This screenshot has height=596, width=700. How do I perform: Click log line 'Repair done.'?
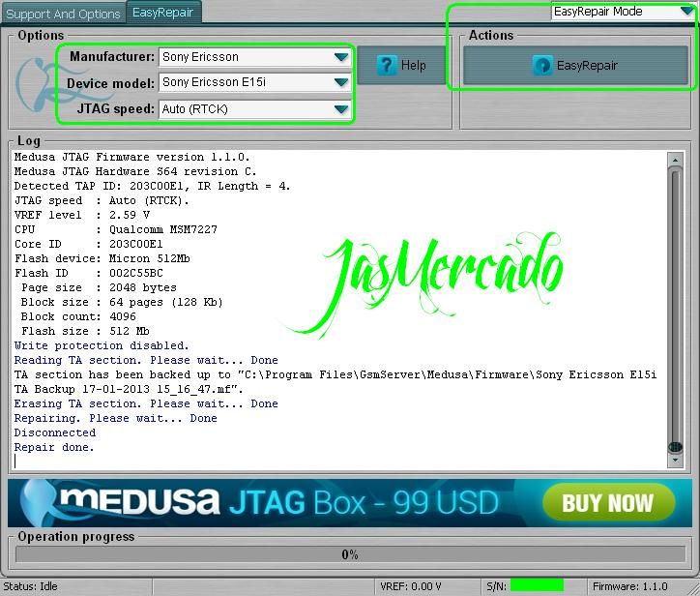coord(54,447)
